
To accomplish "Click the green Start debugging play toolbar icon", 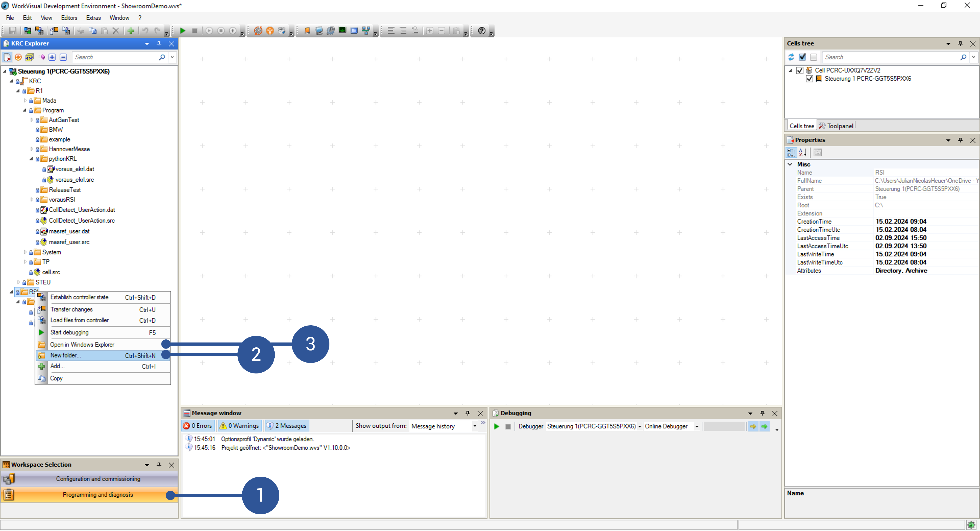I will [x=183, y=31].
